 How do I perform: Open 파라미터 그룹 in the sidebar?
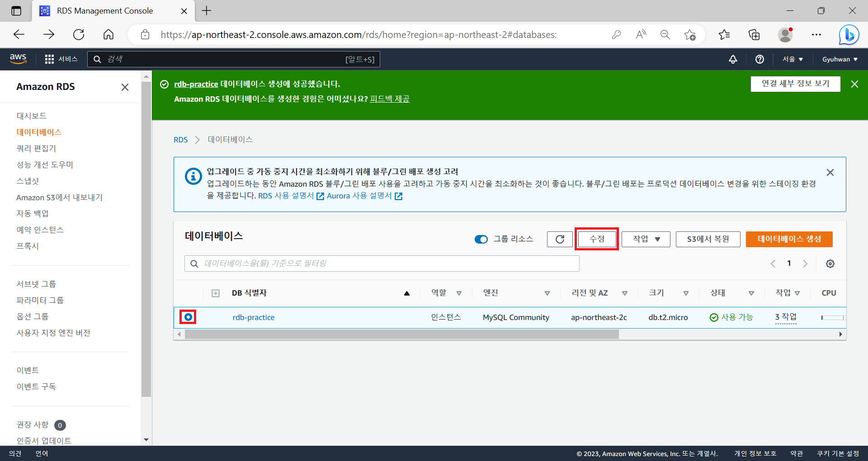40,301
